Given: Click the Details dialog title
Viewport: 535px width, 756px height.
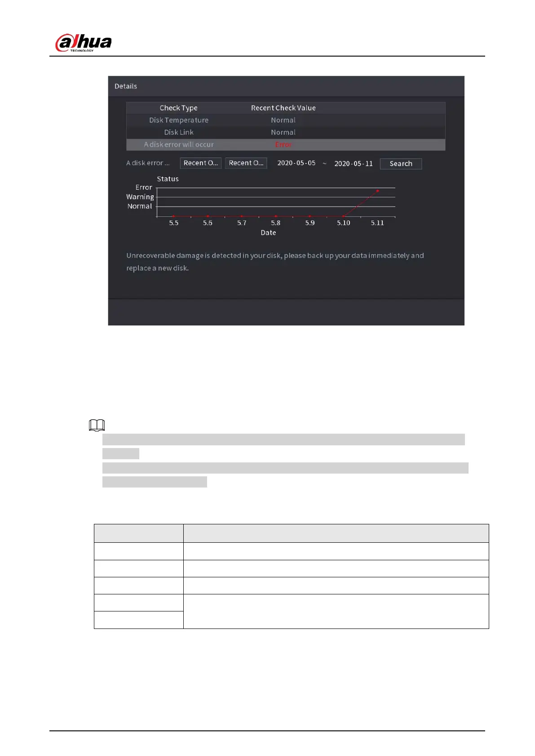Looking at the screenshot, I should (x=126, y=86).
